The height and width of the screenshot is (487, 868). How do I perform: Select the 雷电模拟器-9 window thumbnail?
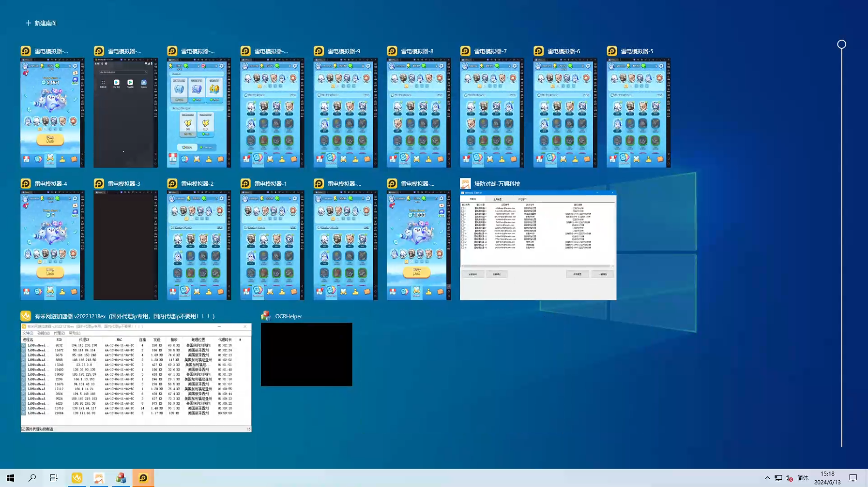tap(345, 113)
